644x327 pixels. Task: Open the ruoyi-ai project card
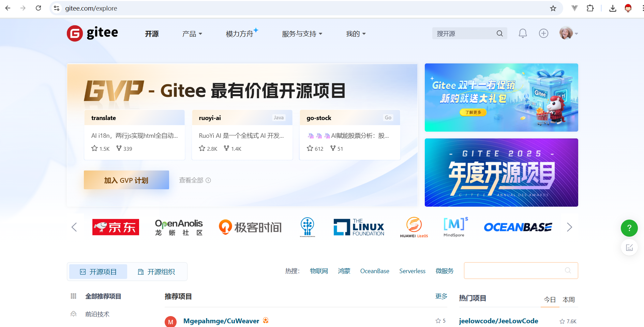tap(242, 135)
